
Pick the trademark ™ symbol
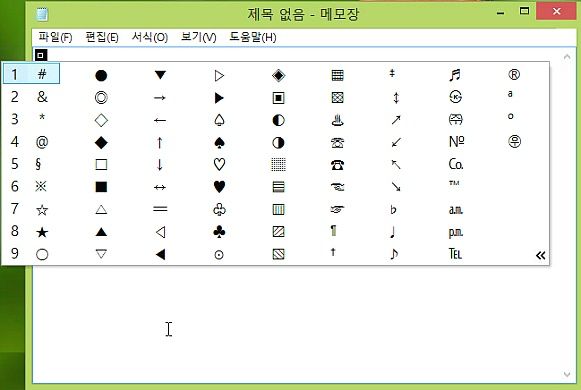454,183
